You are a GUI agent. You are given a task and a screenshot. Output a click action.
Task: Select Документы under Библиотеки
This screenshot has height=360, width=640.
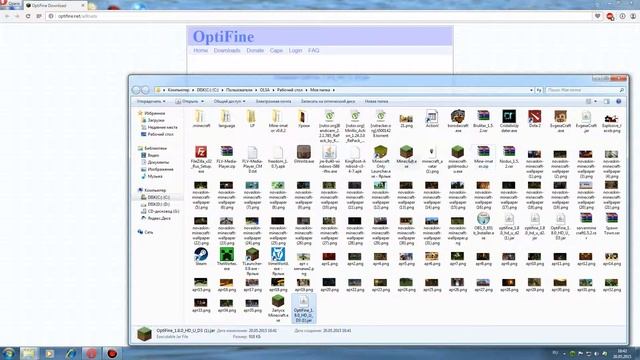158,162
